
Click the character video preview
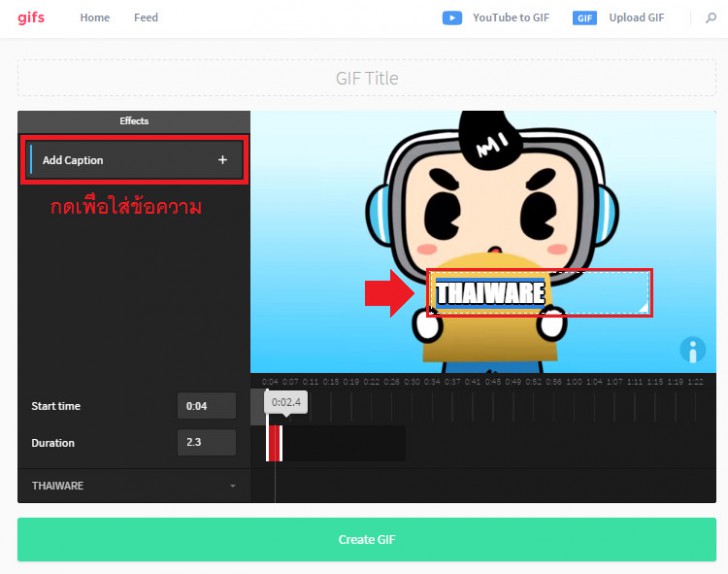coord(483,241)
